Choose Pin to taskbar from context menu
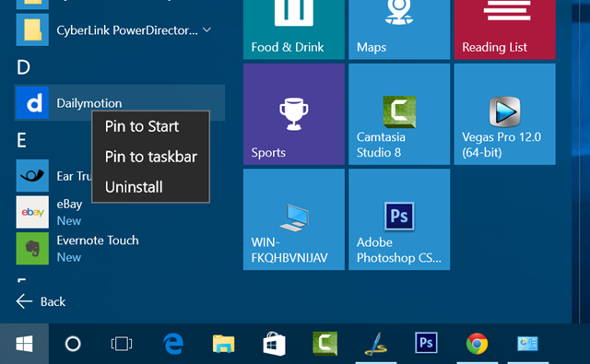Viewport: 590px width, 364px height. (x=150, y=157)
